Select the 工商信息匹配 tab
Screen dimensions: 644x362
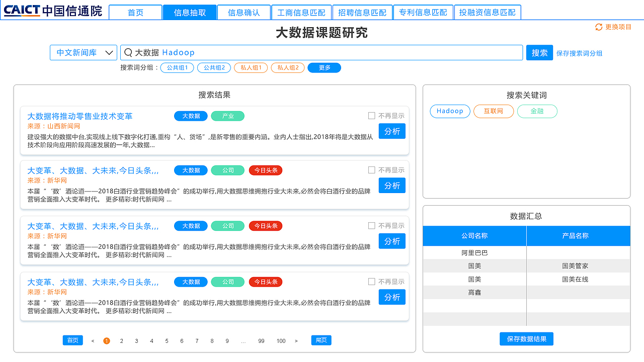click(301, 13)
